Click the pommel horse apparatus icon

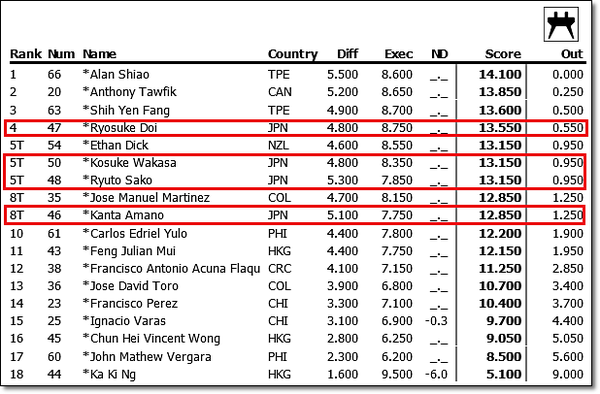[561, 24]
